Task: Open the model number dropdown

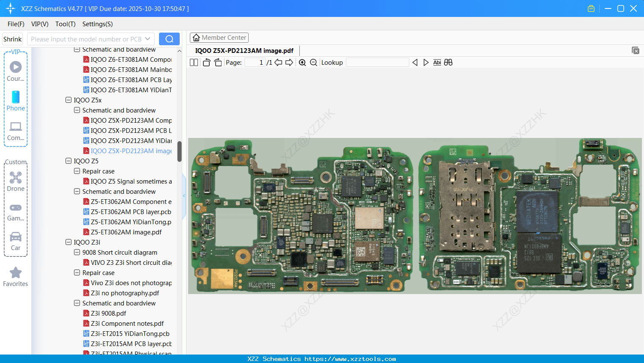Action: [x=148, y=39]
